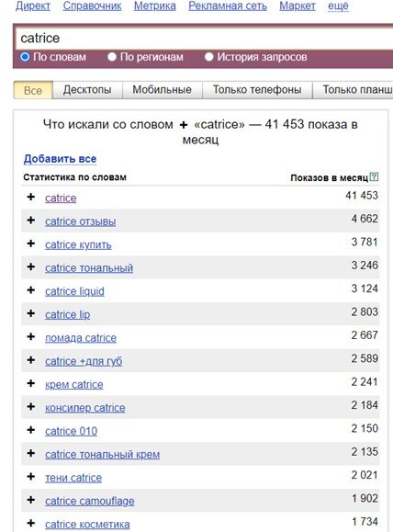Select the 'По словам' radio button
This screenshot has height=532, width=393.
click(25, 57)
